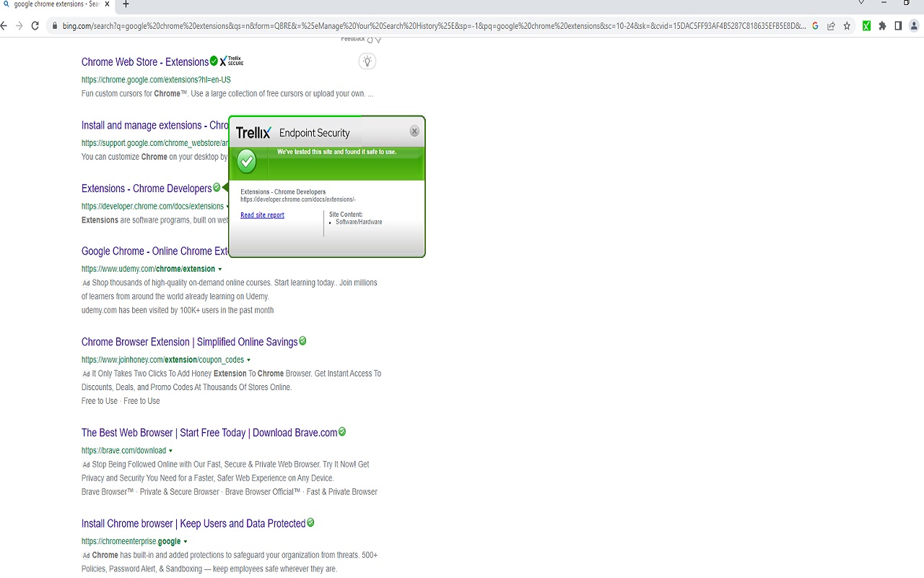This screenshot has width=924, height=578.
Task: Click the lightbulb icon below Feedback
Action: pos(367,61)
